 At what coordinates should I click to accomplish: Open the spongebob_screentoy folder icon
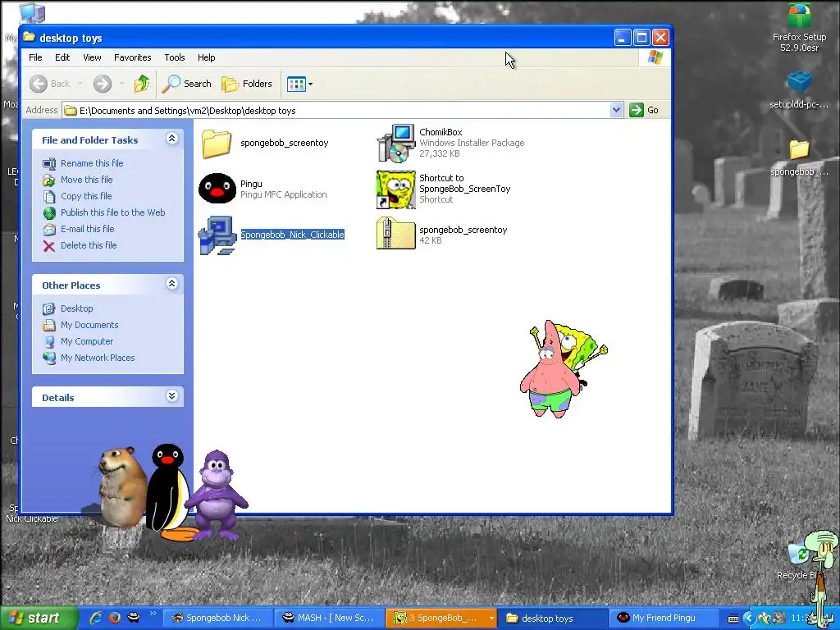point(217,144)
